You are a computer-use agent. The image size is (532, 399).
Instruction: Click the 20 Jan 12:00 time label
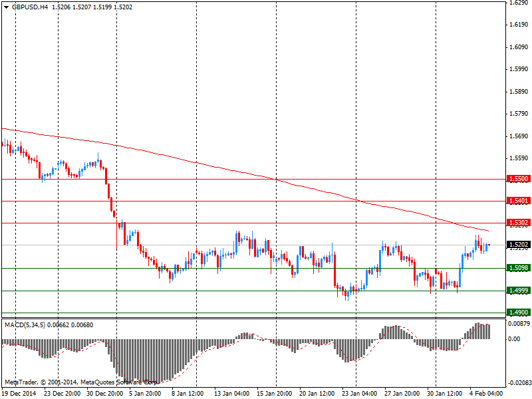[x=317, y=394]
